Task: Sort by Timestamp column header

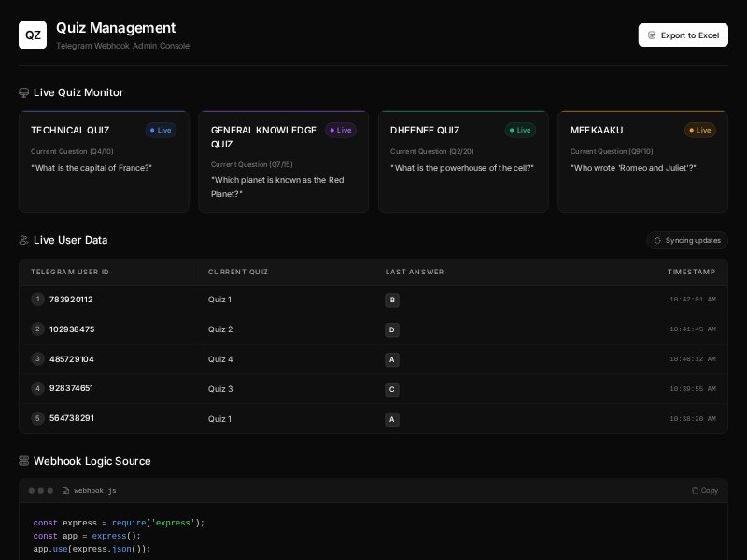Action: click(x=691, y=272)
